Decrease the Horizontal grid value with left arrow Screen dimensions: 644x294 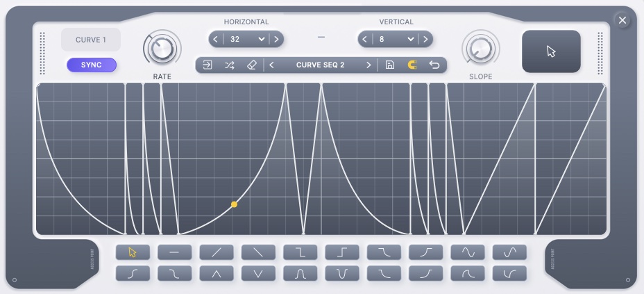click(215, 39)
